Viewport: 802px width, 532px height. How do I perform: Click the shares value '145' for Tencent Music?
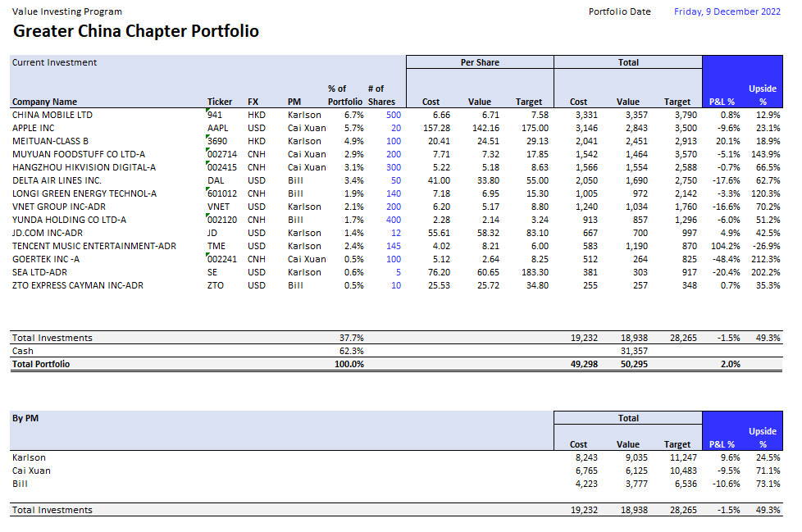[394, 246]
